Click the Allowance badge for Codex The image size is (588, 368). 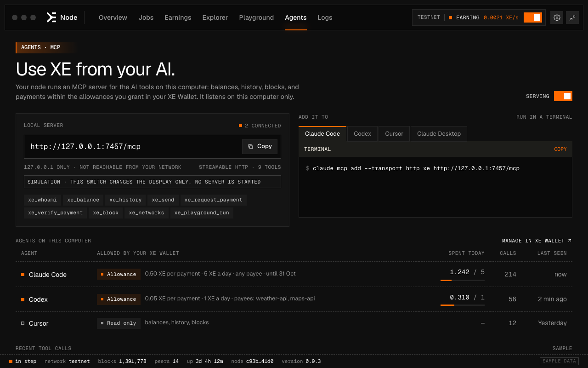click(x=119, y=299)
